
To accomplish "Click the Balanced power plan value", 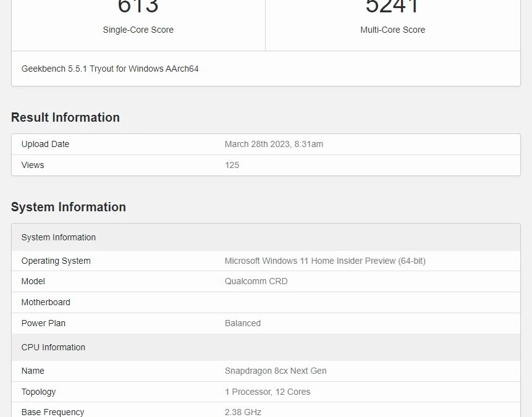I will [243, 323].
